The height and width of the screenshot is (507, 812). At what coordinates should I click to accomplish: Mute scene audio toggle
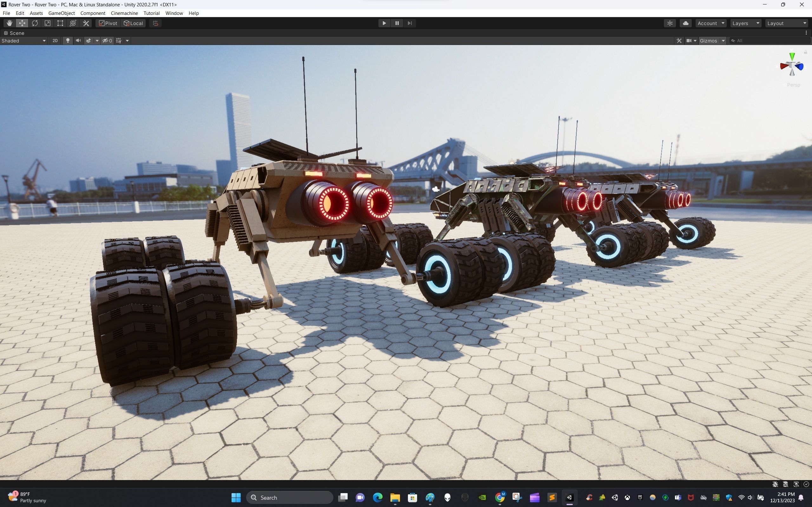(x=78, y=41)
